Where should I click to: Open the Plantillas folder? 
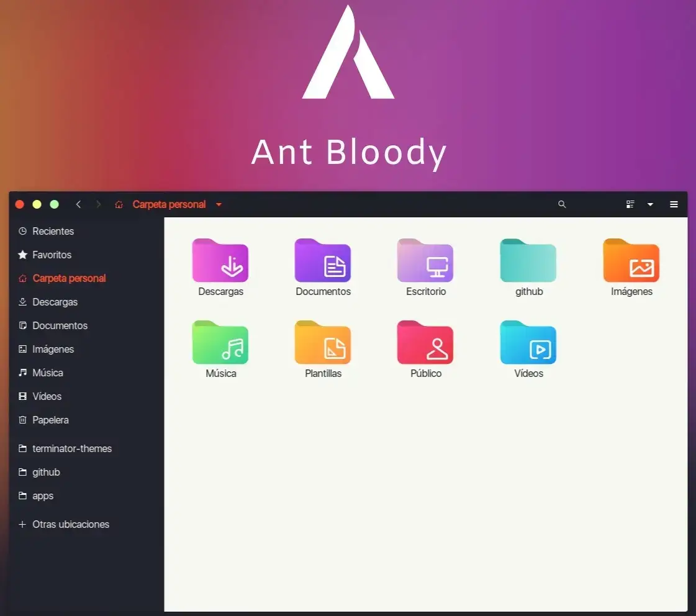pos(323,342)
